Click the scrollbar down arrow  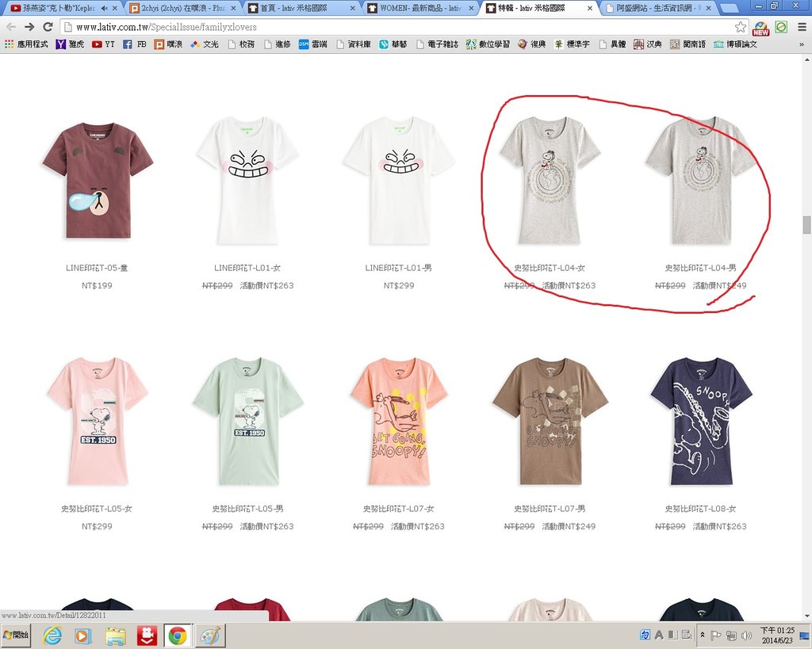pyautogui.click(x=806, y=616)
